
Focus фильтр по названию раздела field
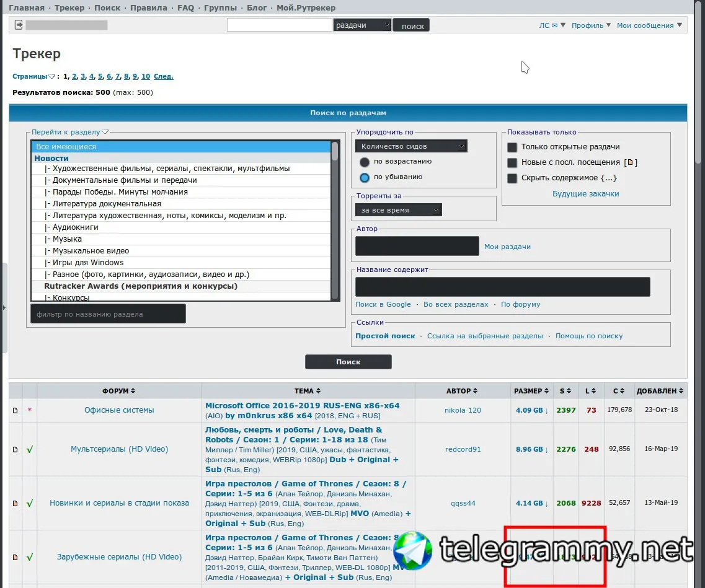click(x=108, y=314)
